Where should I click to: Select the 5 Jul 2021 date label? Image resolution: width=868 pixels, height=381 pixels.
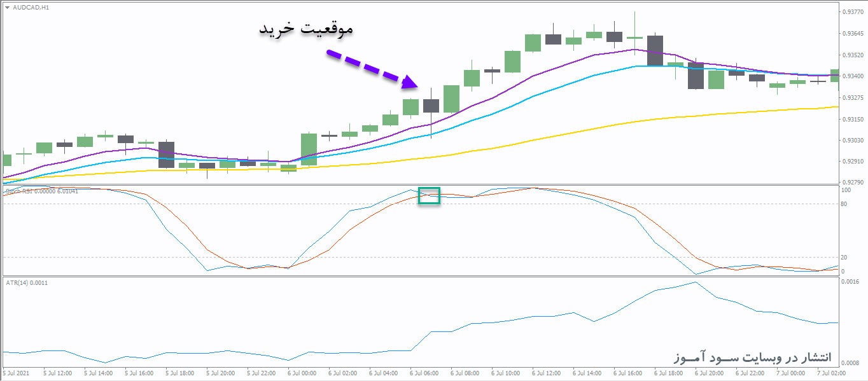15,373
